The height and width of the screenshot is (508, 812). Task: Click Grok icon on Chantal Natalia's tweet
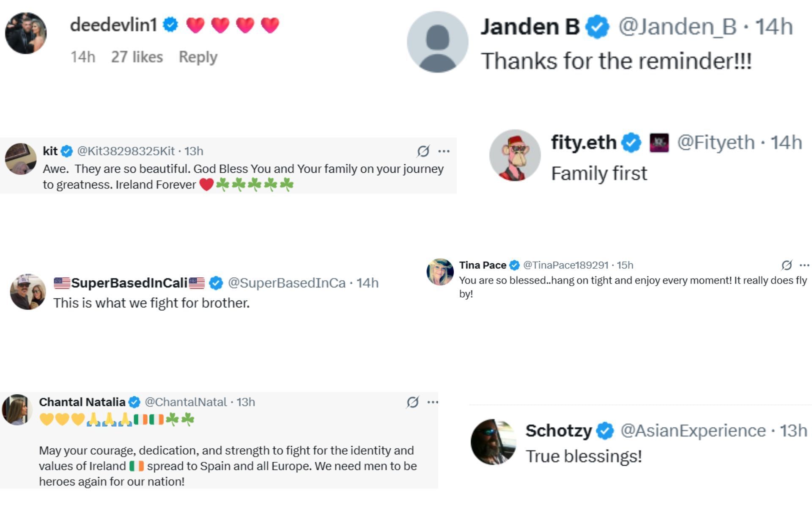coord(412,402)
